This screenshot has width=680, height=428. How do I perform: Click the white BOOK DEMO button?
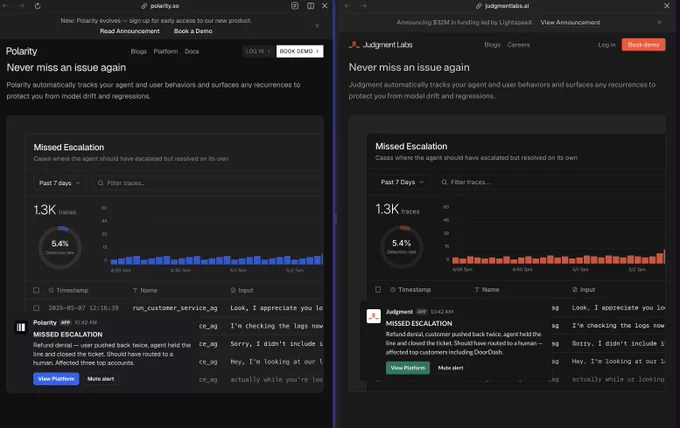click(x=300, y=51)
